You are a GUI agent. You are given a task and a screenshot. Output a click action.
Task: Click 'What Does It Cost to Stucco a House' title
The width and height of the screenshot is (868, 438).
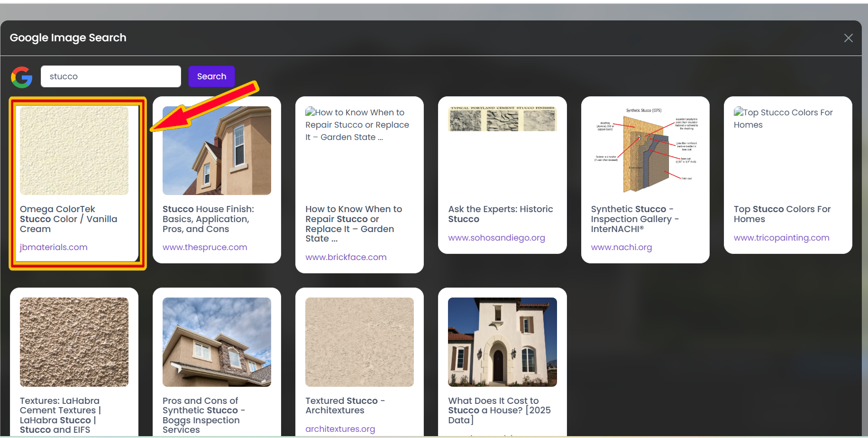pos(500,410)
